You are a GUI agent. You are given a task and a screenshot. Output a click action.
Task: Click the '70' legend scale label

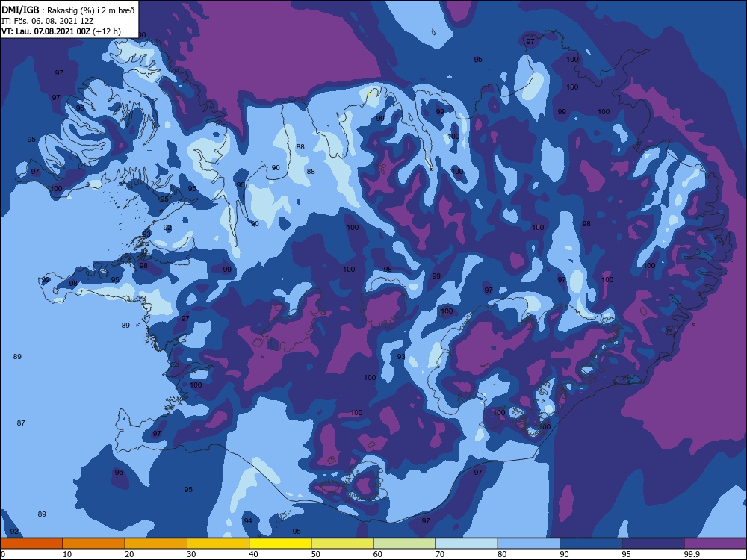tap(440, 554)
